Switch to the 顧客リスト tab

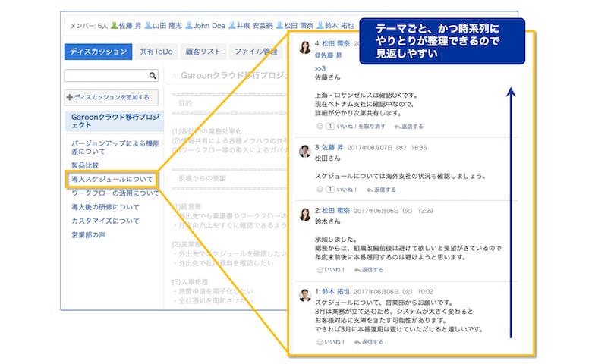point(203,52)
